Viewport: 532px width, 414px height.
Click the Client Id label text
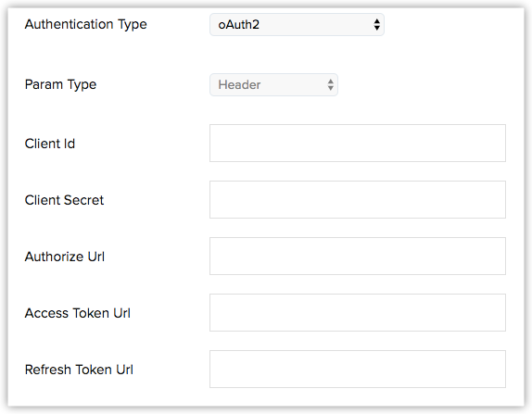[50, 144]
